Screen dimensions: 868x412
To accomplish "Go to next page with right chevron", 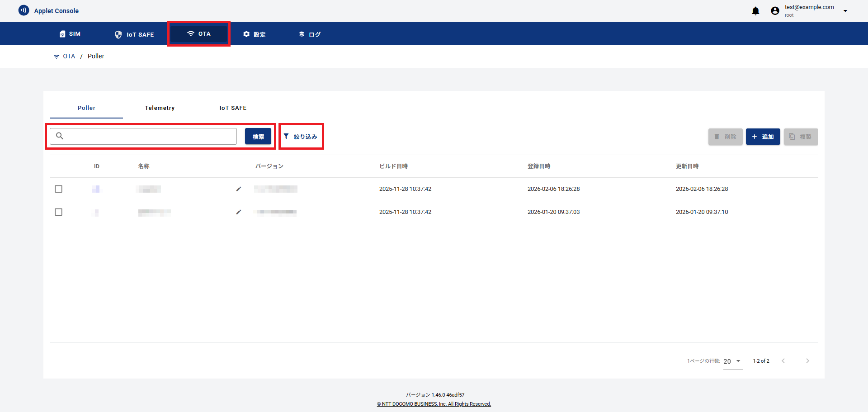I will pyautogui.click(x=807, y=361).
